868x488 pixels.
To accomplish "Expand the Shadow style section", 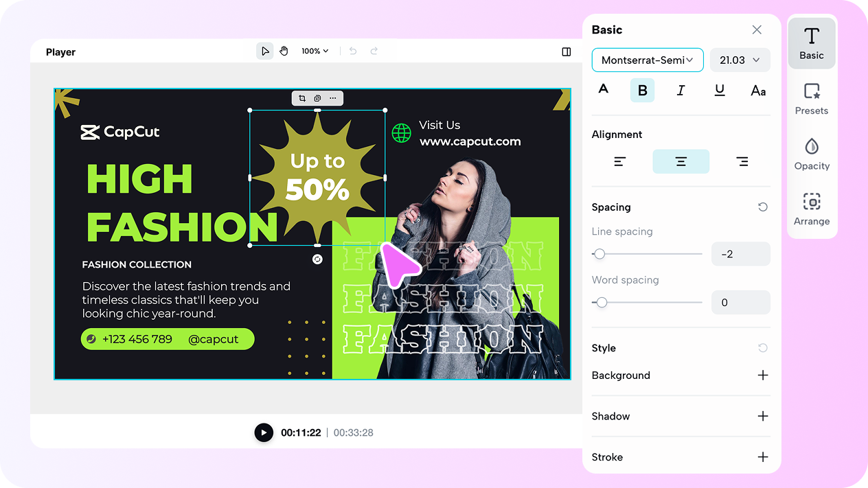I will pyautogui.click(x=762, y=416).
